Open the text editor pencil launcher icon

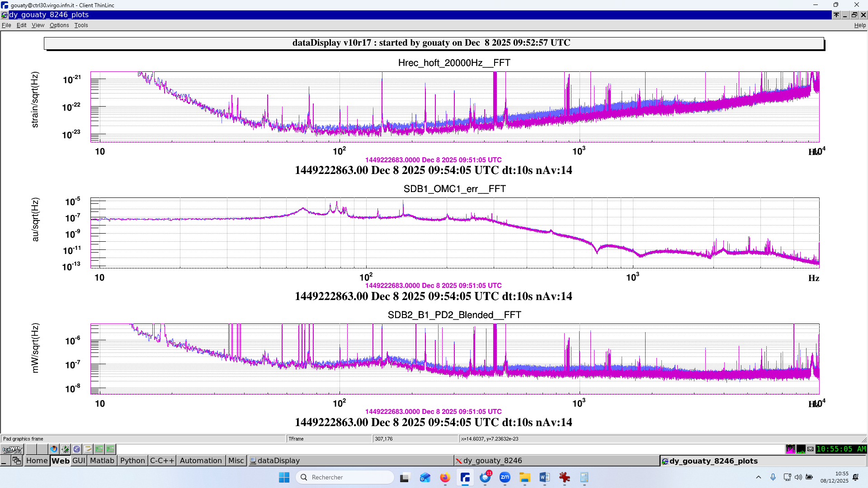pyautogui.click(x=88, y=449)
